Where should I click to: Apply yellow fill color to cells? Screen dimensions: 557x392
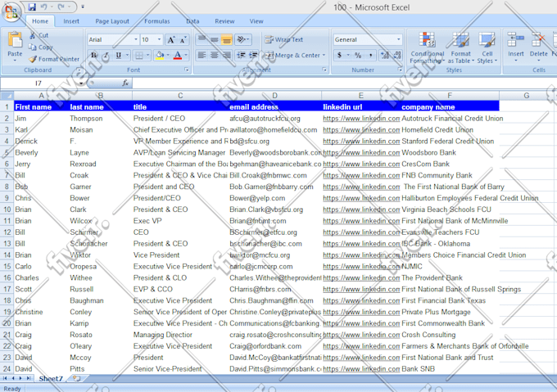[x=160, y=56]
